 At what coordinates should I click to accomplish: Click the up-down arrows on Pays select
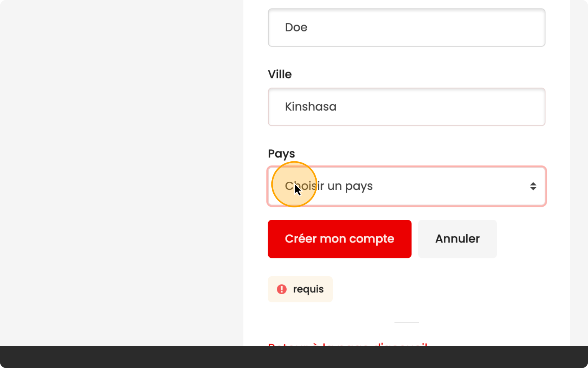tap(533, 186)
